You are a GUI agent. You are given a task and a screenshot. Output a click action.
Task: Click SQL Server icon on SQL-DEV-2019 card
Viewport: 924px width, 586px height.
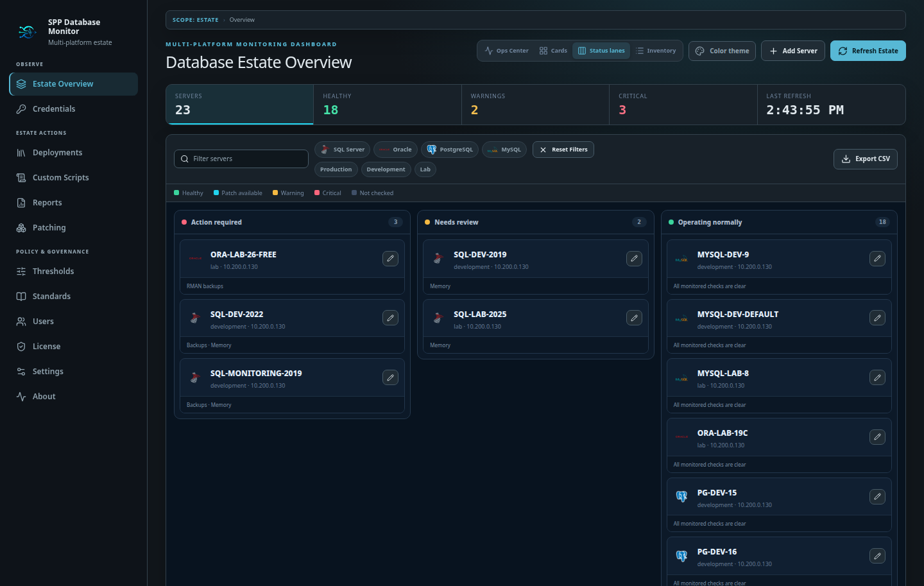click(438, 259)
